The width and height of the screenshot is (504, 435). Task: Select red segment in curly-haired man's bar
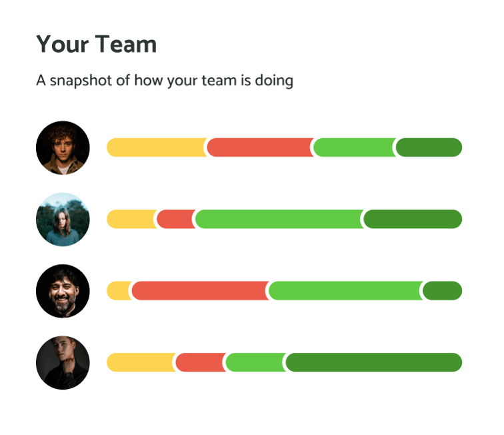pyautogui.click(x=260, y=147)
